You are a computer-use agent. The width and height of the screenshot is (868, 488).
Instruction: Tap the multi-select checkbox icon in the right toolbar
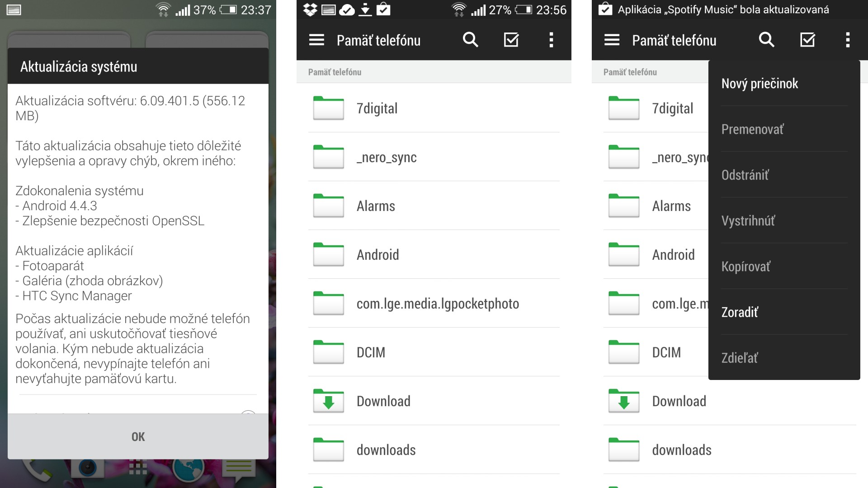click(807, 40)
